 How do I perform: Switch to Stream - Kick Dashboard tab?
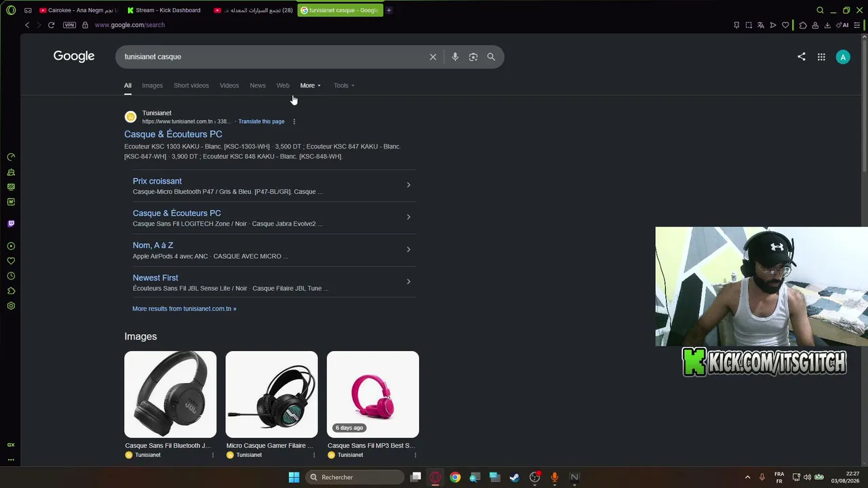tap(165, 10)
